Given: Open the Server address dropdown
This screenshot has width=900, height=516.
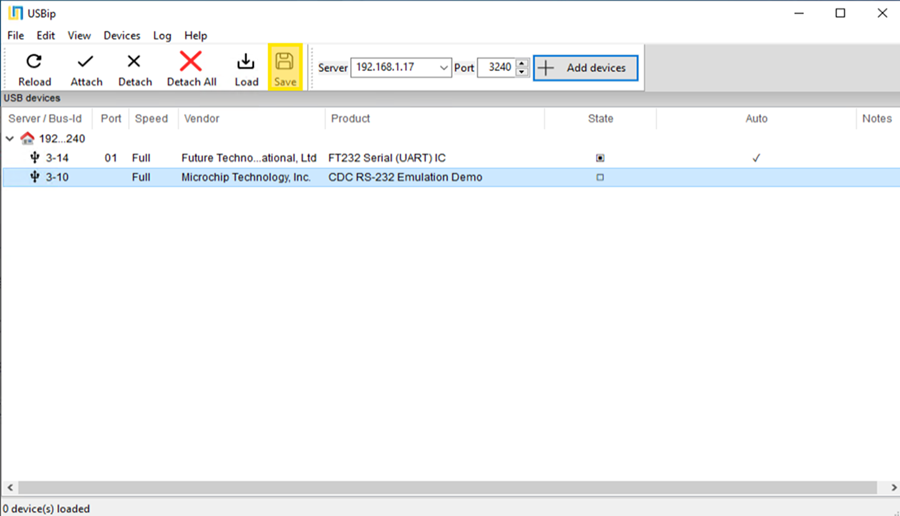Looking at the screenshot, I should click(x=444, y=68).
